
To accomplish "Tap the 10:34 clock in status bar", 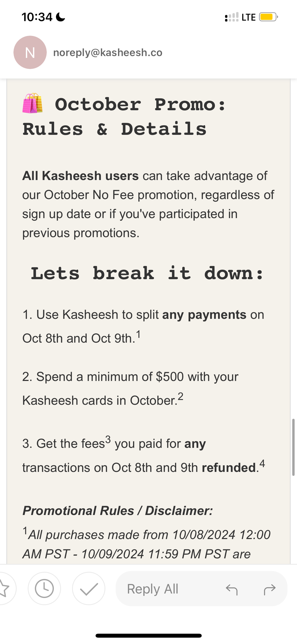I will (37, 17).
